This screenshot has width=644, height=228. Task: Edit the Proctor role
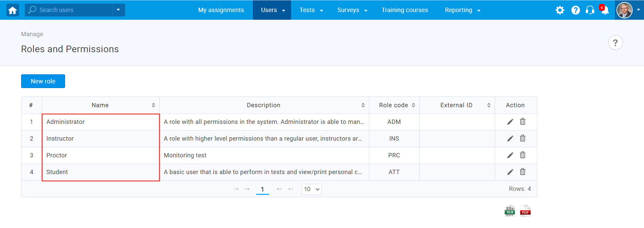[x=510, y=155]
